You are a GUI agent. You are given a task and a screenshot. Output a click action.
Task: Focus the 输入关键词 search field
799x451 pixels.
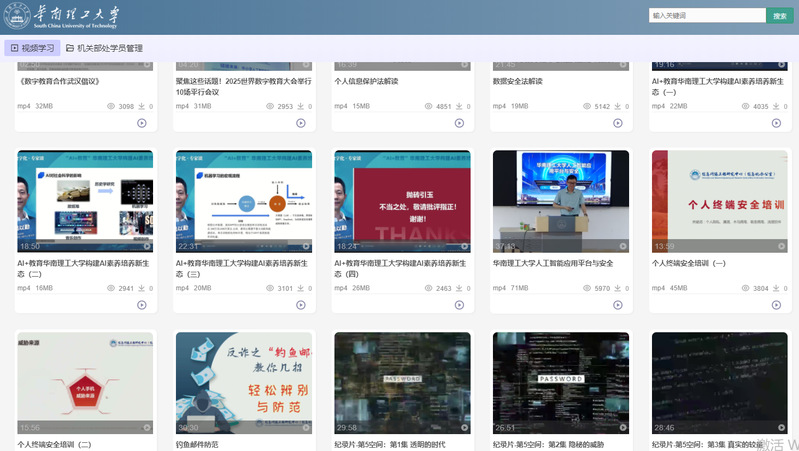(705, 16)
